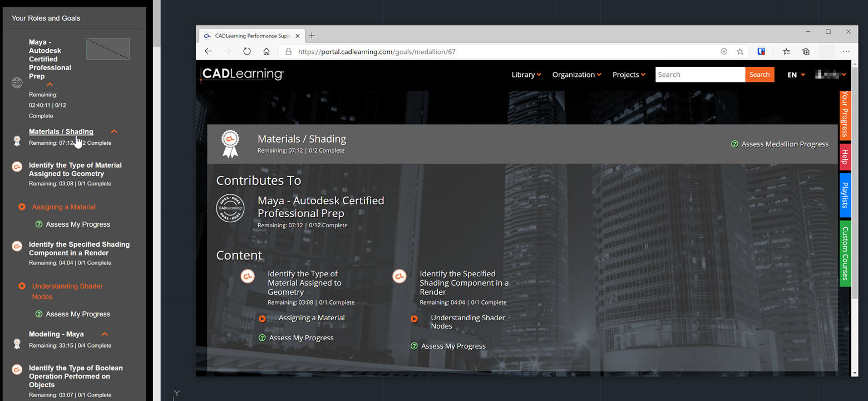The height and width of the screenshot is (401, 868).
Task: Click the orange Search button
Action: tap(759, 75)
